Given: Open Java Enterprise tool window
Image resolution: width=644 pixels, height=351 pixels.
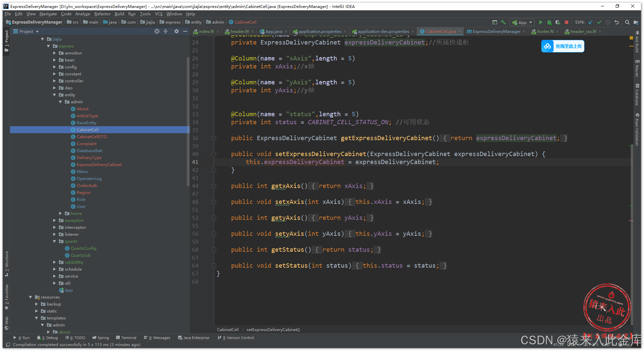Looking at the screenshot, I should 194,338.
